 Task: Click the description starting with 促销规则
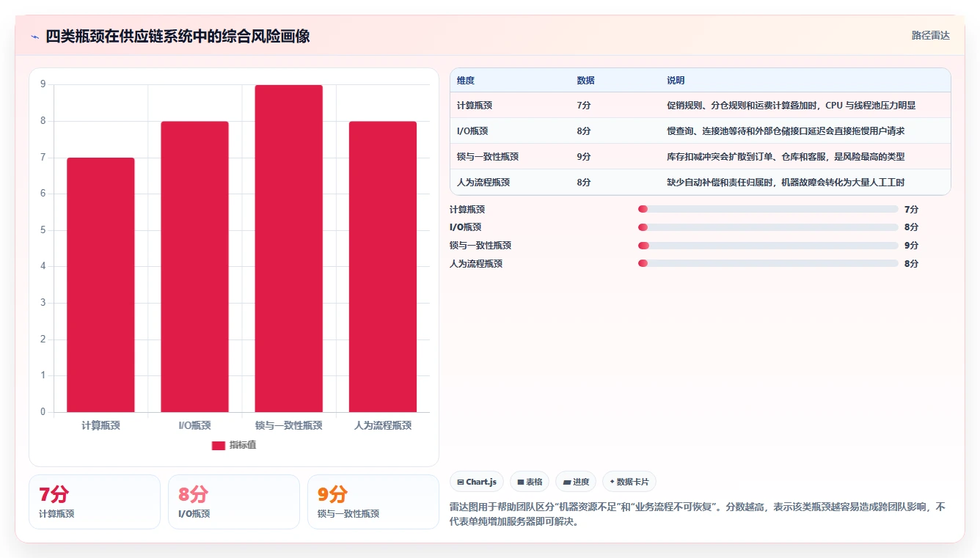[x=791, y=106]
